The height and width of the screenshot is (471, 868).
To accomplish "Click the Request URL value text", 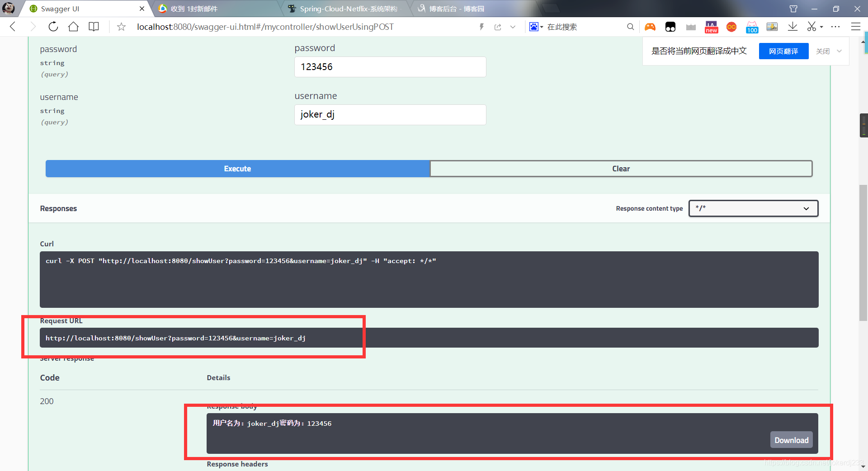I will click(175, 338).
